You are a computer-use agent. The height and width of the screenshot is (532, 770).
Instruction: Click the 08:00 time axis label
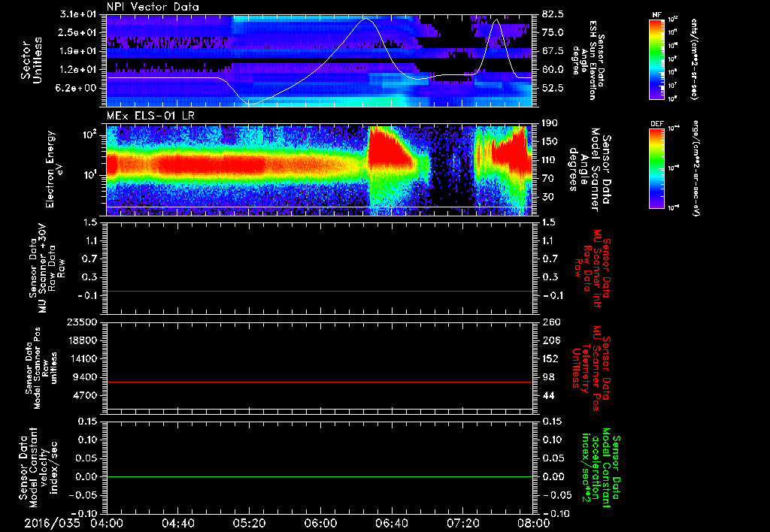click(534, 524)
